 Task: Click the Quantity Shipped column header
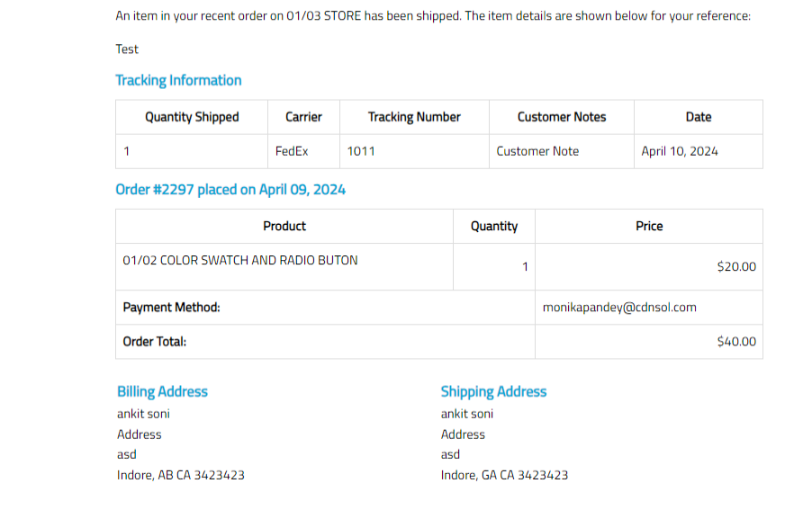pos(192,117)
